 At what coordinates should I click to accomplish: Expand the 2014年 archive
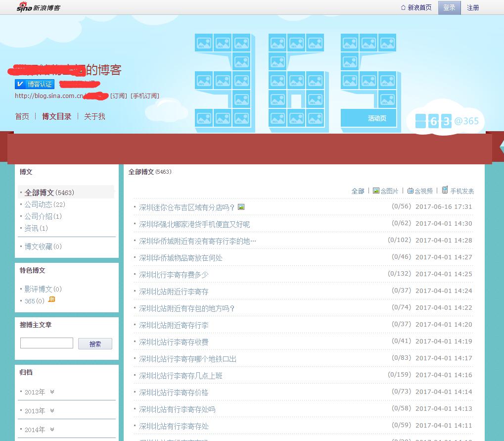click(x=52, y=430)
